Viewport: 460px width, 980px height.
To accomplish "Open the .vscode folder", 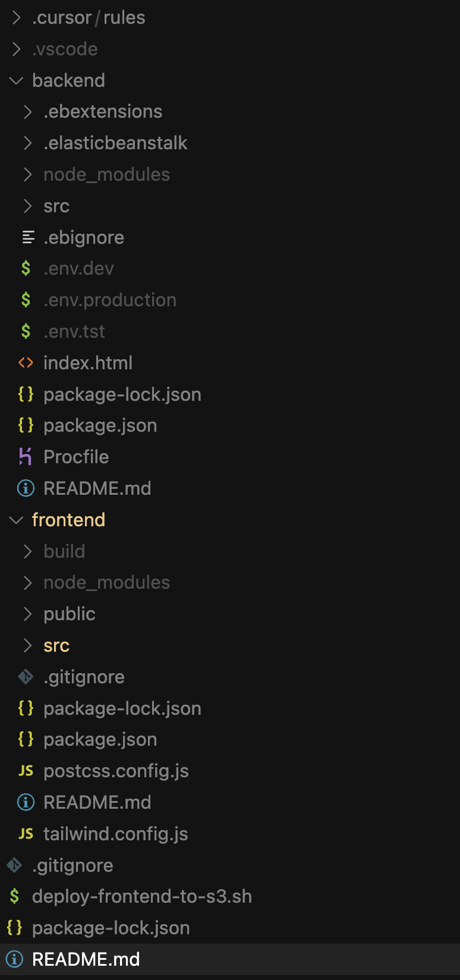I will (x=65, y=49).
